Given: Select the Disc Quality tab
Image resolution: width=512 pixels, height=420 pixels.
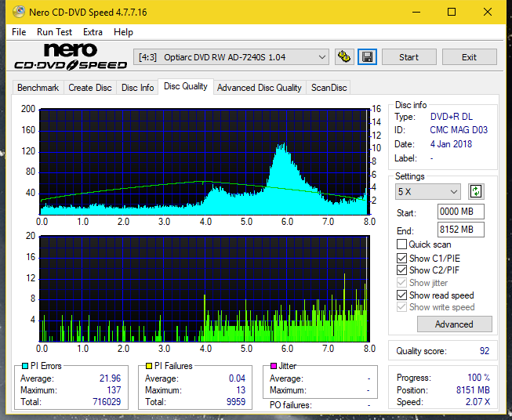Looking at the screenshot, I should pos(186,86).
